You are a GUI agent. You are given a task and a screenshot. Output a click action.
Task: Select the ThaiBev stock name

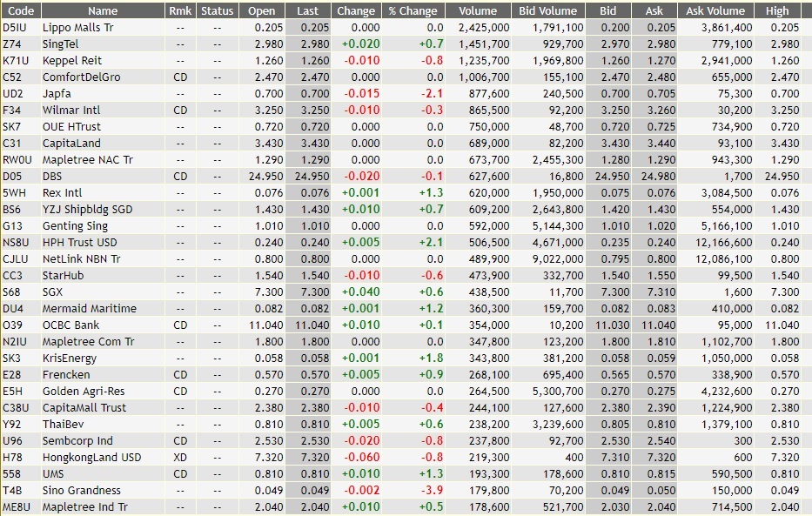(64, 425)
